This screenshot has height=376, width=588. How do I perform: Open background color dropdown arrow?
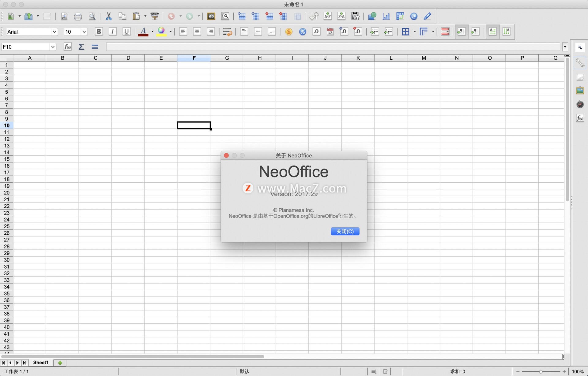click(171, 32)
